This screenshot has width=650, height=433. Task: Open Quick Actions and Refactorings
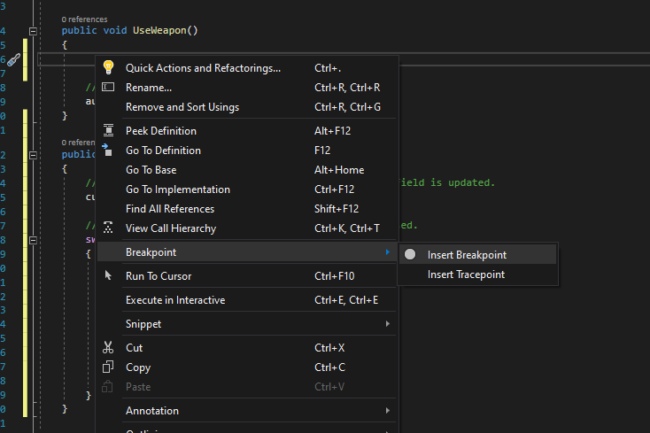(x=247, y=68)
